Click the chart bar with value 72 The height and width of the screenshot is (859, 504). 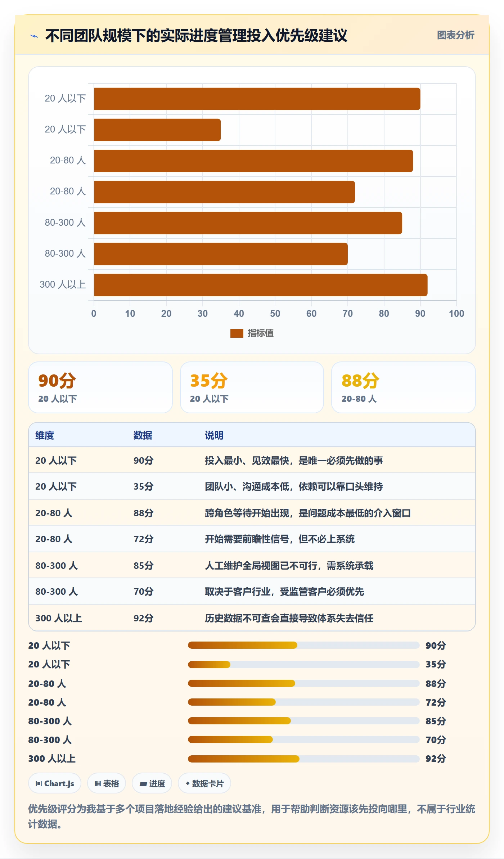(x=224, y=192)
